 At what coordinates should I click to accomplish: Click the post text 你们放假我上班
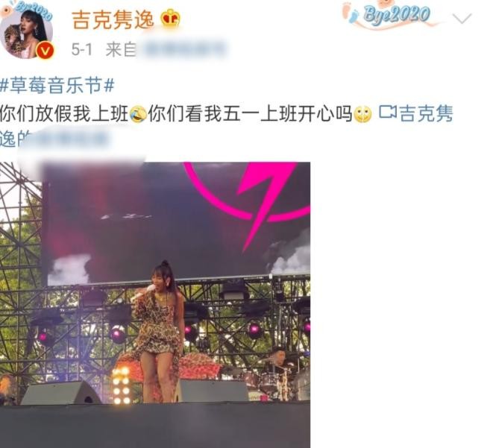(64, 114)
